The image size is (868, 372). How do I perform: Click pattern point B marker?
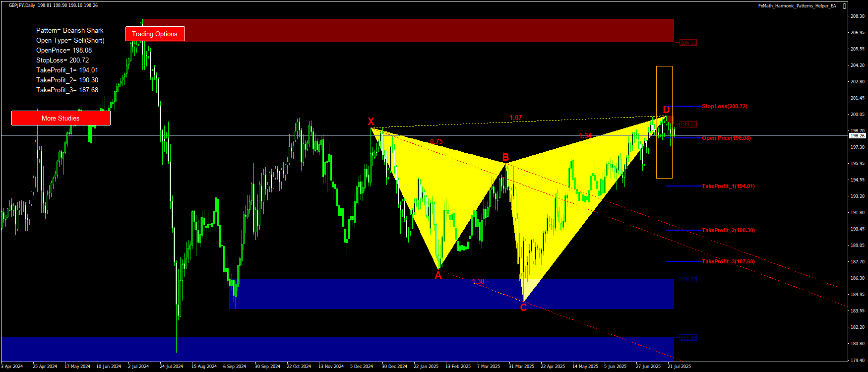click(505, 158)
